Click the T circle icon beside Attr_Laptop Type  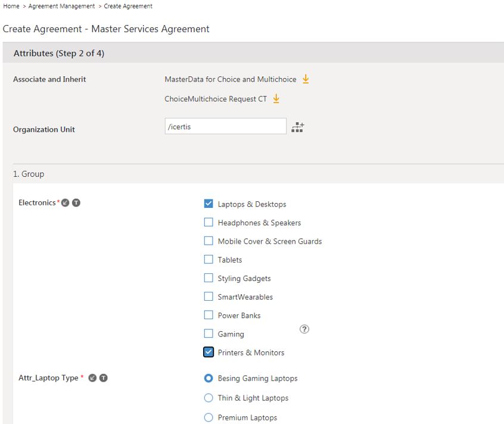click(103, 378)
